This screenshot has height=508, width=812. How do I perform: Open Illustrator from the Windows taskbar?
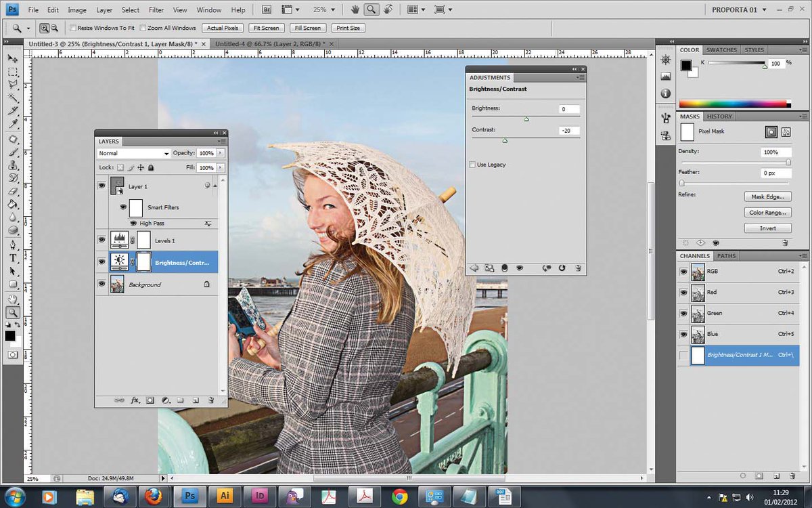coord(225,495)
